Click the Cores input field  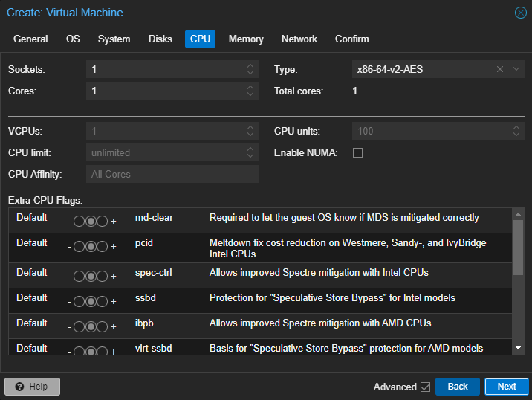pyautogui.click(x=163, y=91)
